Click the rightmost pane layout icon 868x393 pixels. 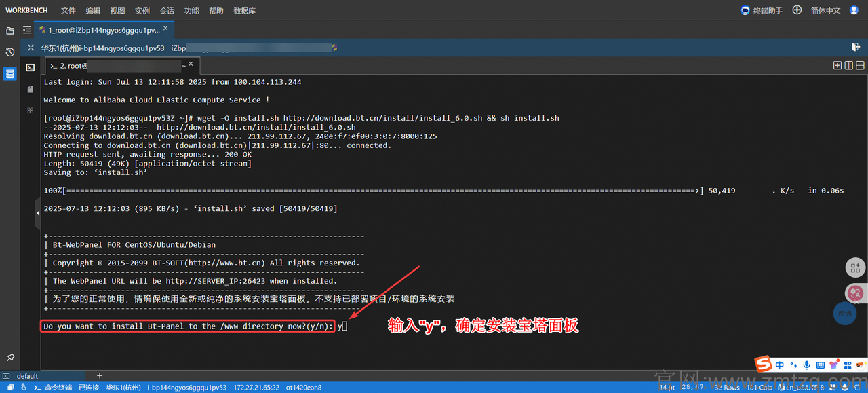(859, 65)
